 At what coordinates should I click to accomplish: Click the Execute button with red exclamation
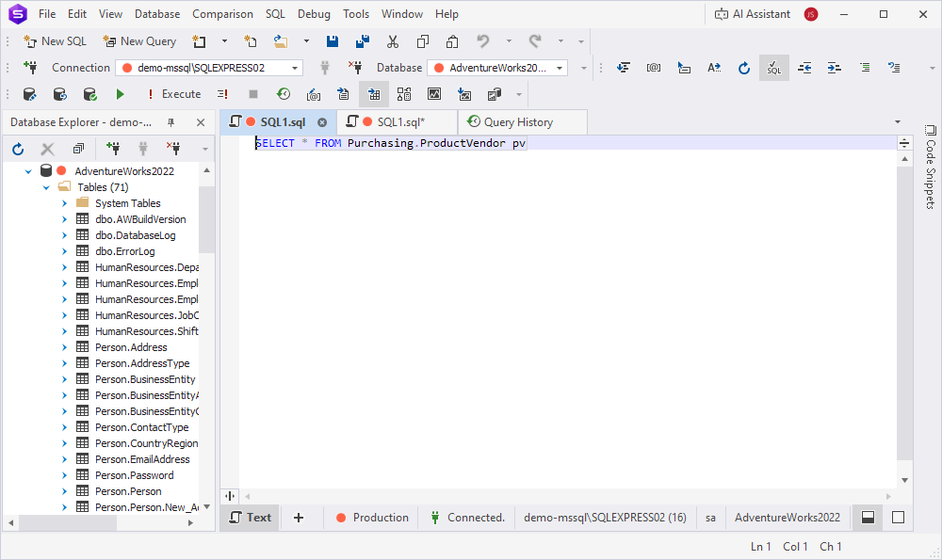[x=174, y=93]
